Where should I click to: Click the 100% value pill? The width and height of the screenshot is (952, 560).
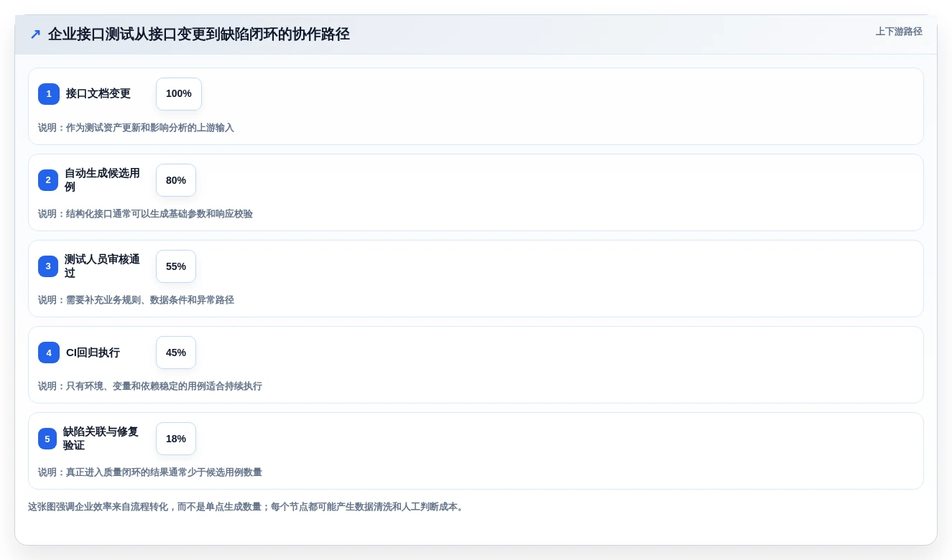(179, 94)
